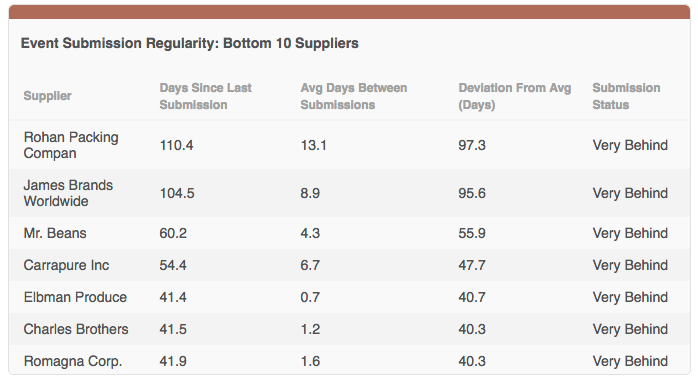Sort by Deviation From Avg (Days) header
Screen dimensions: 698x382
pyautogui.click(x=515, y=96)
